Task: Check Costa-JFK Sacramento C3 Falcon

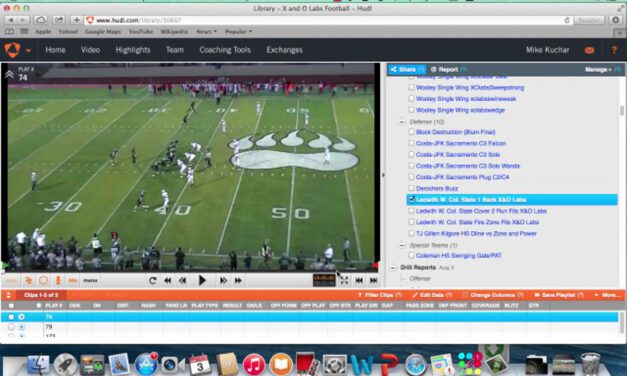Action: (411, 143)
